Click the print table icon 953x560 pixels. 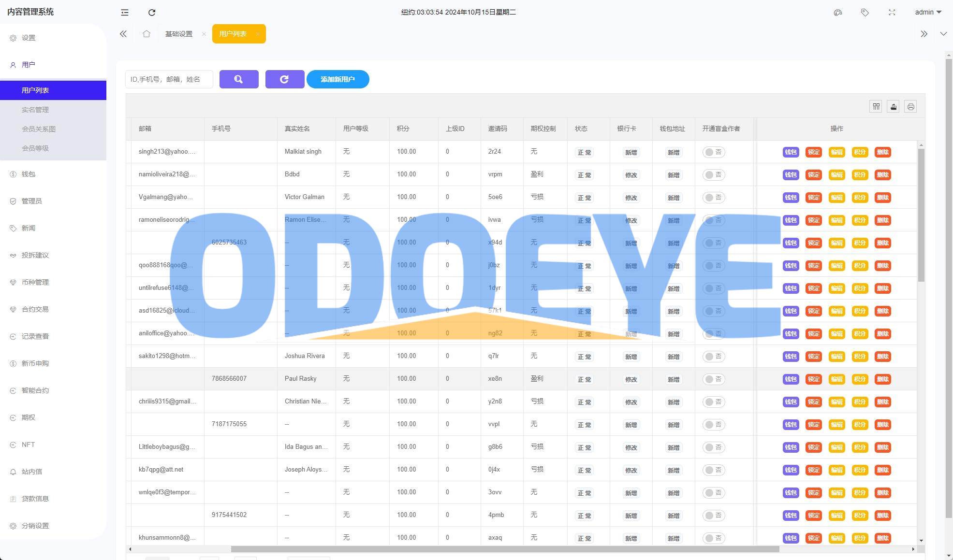[x=911, y=107]
